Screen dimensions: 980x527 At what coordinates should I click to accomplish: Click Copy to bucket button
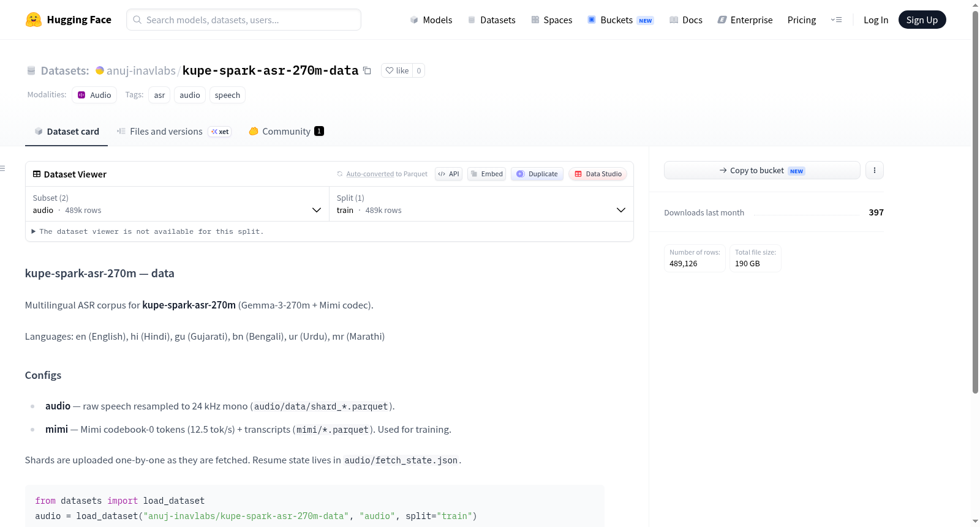tap(762, 170)
